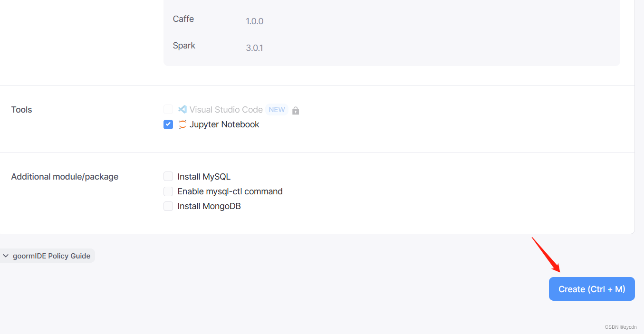The image size is (644, 334).
Task: Uncheck the Jupyter Notebook checkbox
Action: [x=168, y=124]
